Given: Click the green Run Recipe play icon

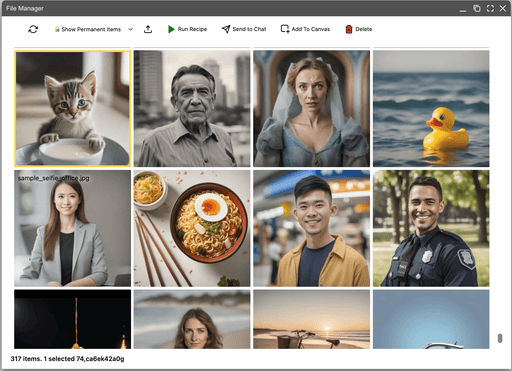Looking at the screenshot, I should (x=171, y=29).
